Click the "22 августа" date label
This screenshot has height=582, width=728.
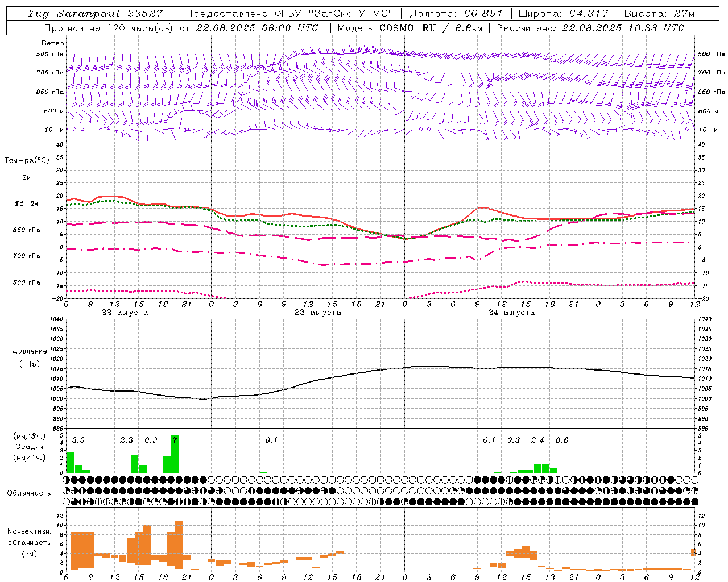pos(125,313)
